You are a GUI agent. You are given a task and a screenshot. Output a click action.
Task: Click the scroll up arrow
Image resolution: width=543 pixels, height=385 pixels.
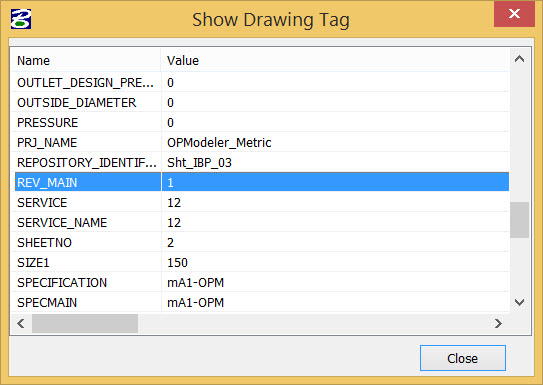coord(519,59)
